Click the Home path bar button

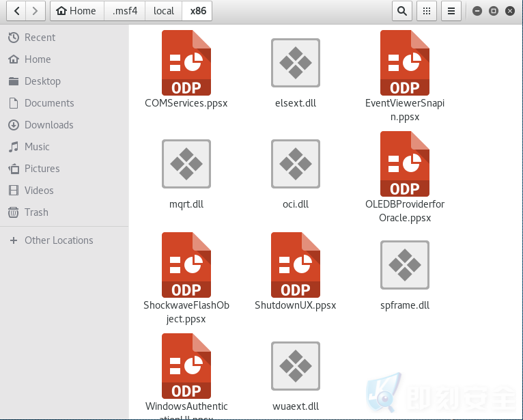pyautogui.click(x=77, y=11)
